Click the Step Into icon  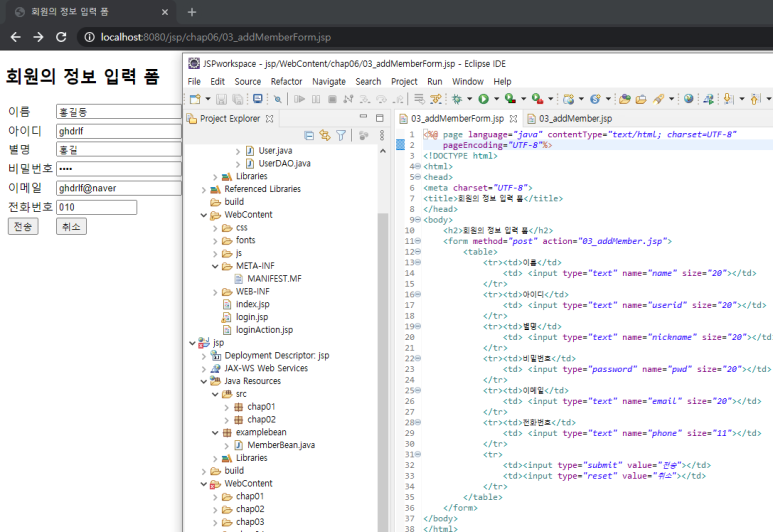[x=365, y=99]
